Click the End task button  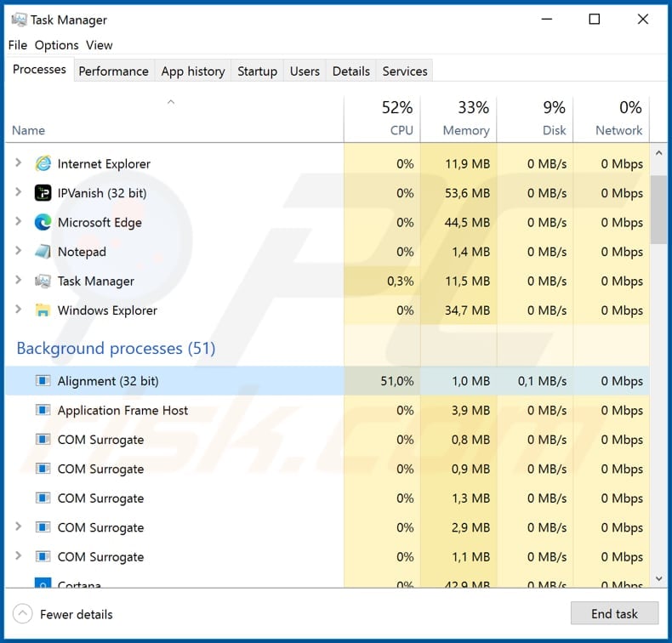click(614, 613)
